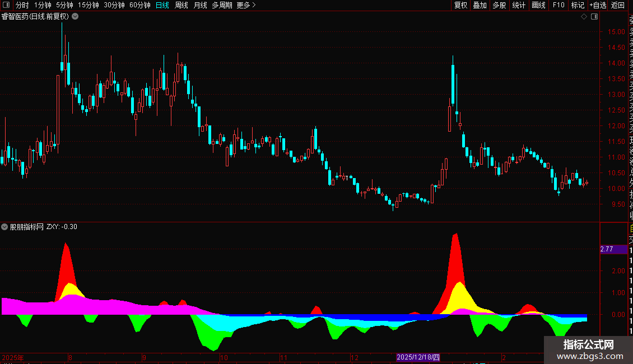Click the 标记 mark button

click(x=578, y=5)
